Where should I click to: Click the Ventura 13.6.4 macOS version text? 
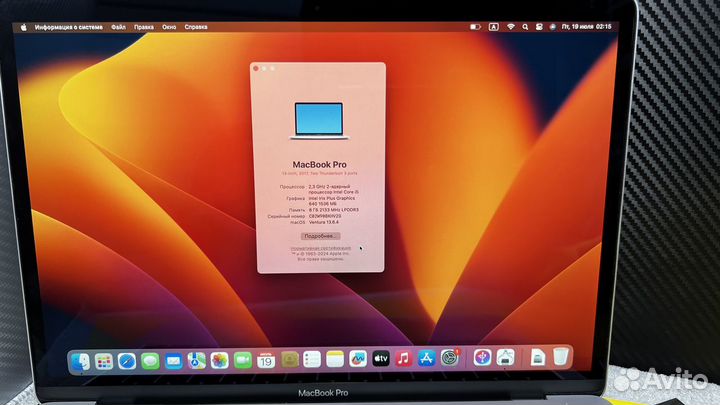324,222
